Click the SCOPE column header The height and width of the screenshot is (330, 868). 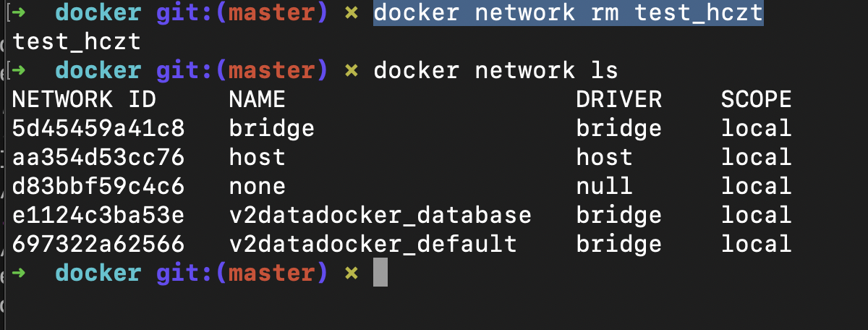(x=757, y=99)
